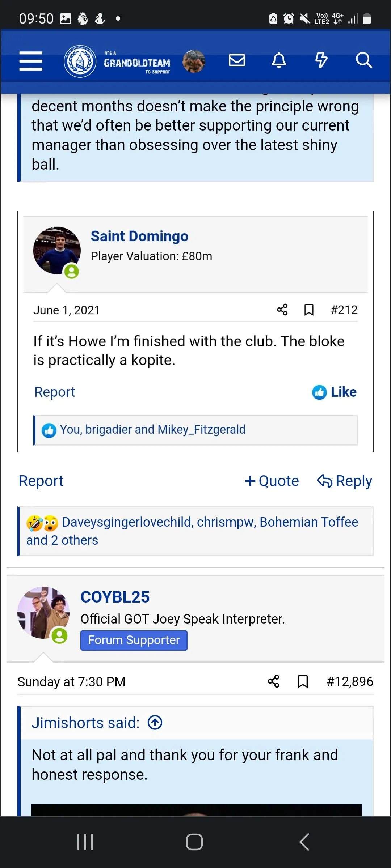Open What's New lightning bolt icon

pos(321,60)
